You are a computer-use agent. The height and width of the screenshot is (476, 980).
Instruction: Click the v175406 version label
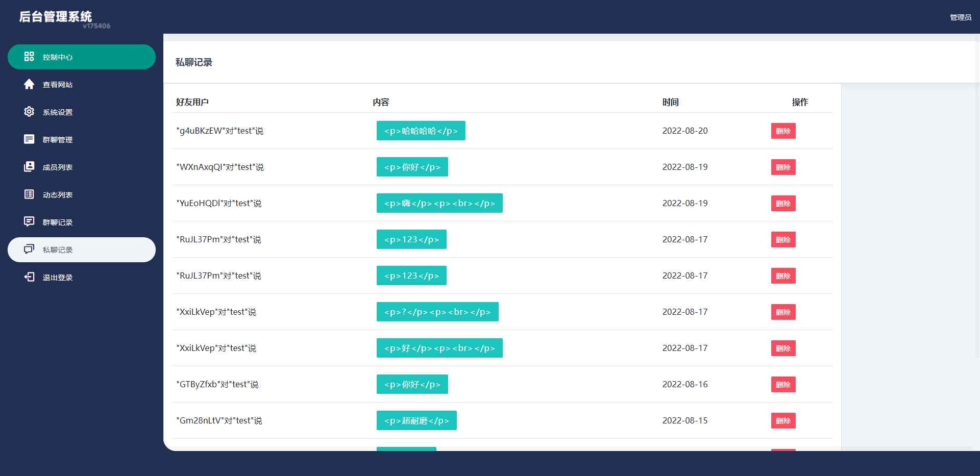click(96, 26)
